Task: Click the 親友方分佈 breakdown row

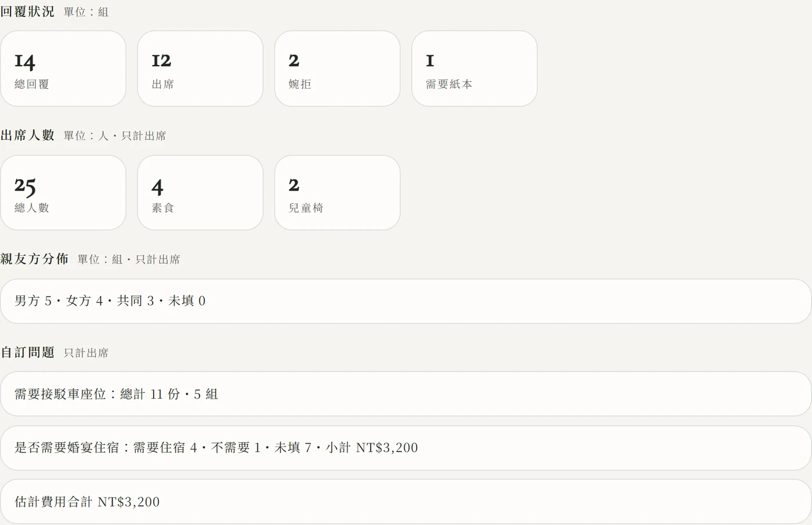Action: pyautogui.click(x=406, y=301)
